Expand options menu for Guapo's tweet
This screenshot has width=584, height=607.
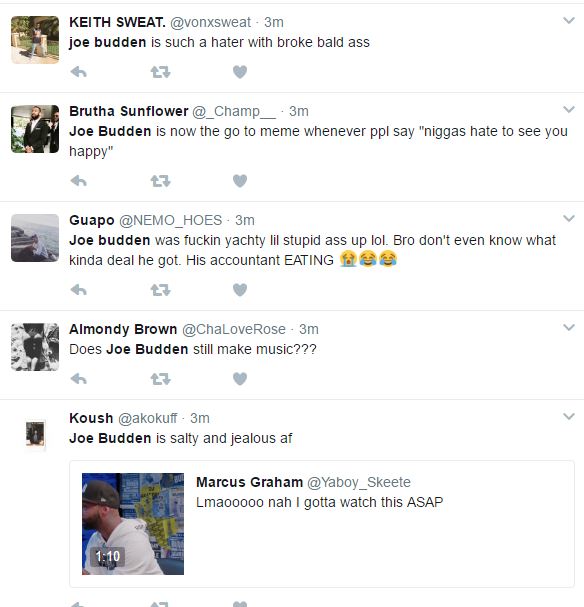pyautogui.click(x=569, y=218)
